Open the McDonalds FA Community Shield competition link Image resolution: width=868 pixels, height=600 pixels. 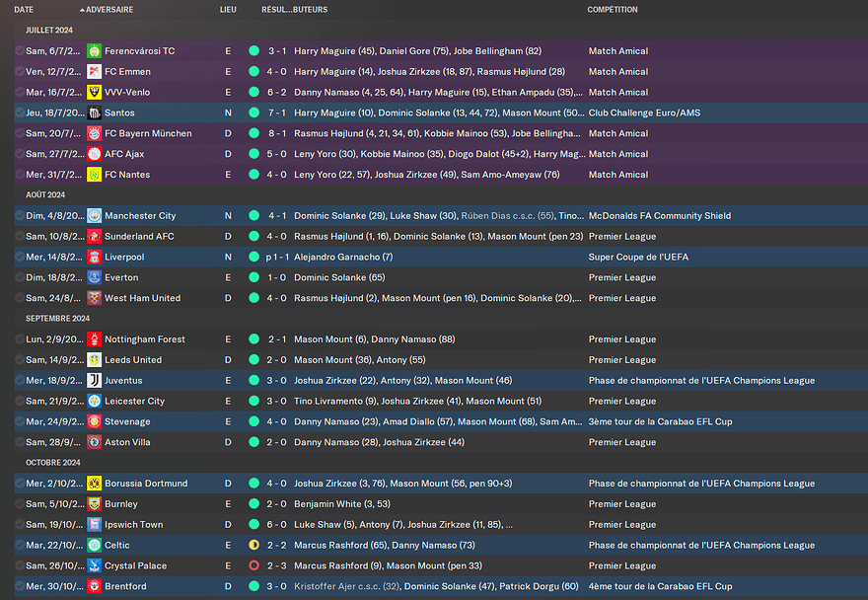pyautogui.click(x=659, y=216)
